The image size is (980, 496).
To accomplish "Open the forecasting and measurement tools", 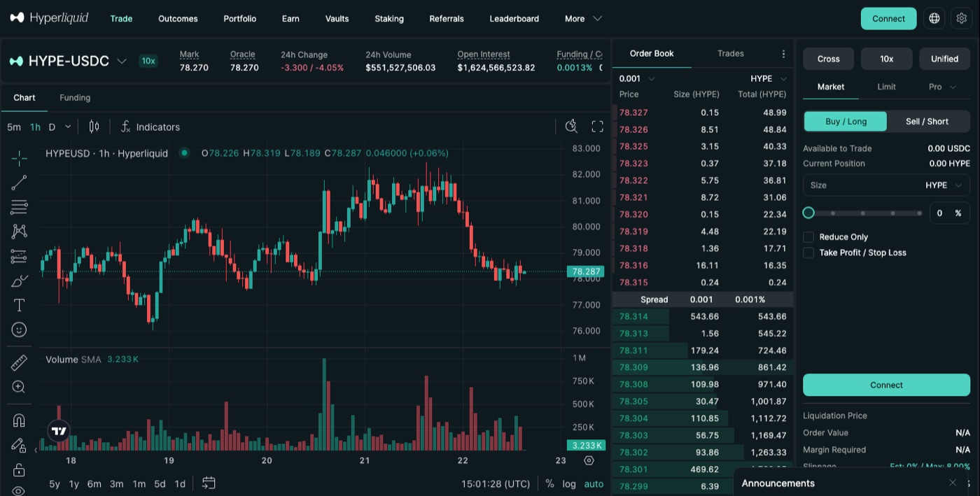I will pyautogui.click(x=19, y=256).
